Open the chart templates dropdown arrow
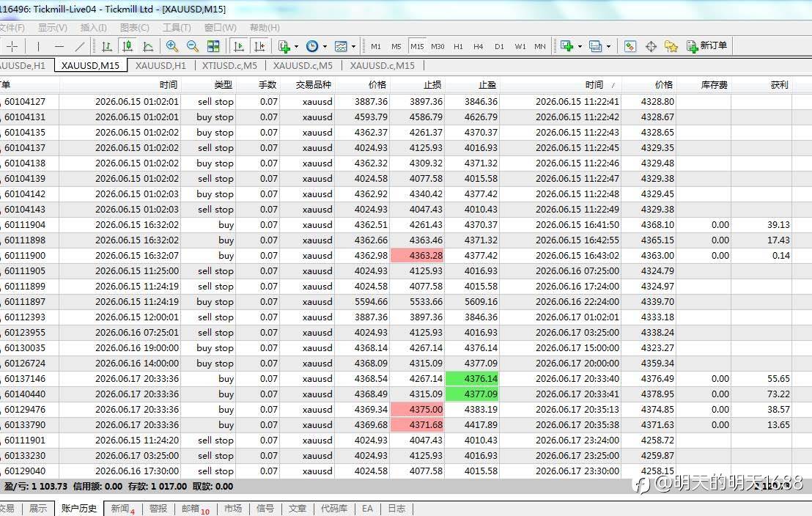Viewport: 812px width, 516px height. click(x=353, y=46)
